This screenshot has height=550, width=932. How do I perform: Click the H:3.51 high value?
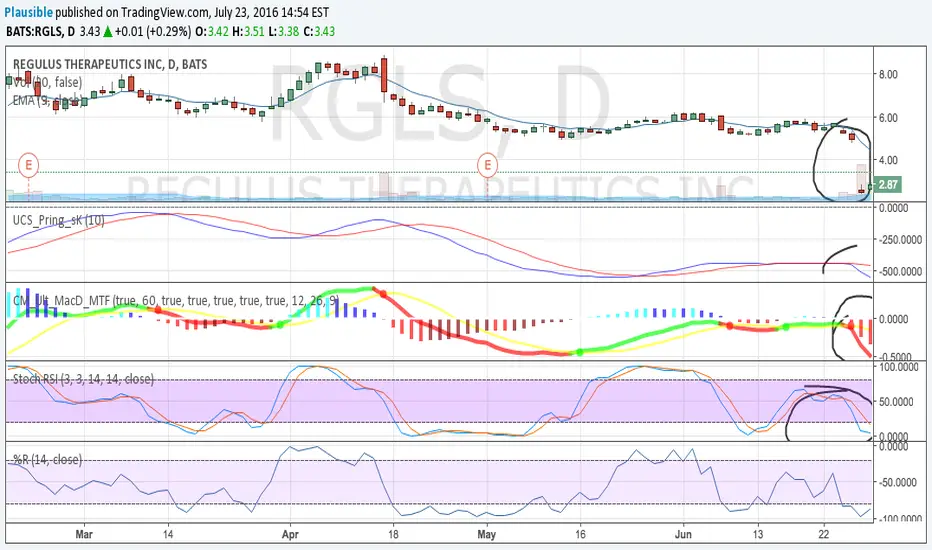[x=248, y=32]
